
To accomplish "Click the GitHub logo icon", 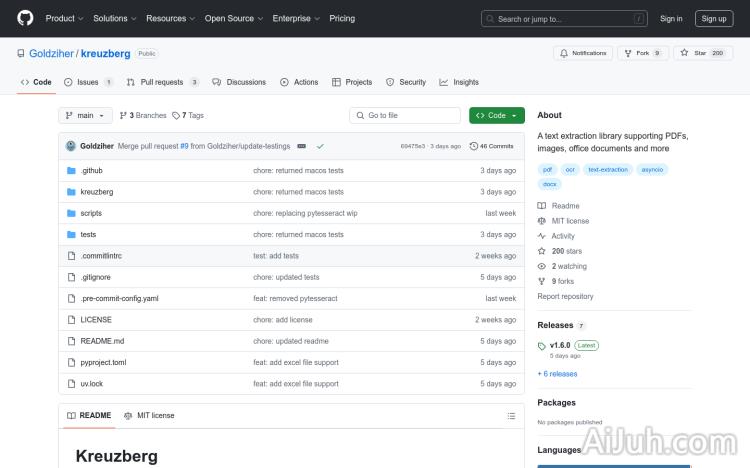I will [25, 18].
